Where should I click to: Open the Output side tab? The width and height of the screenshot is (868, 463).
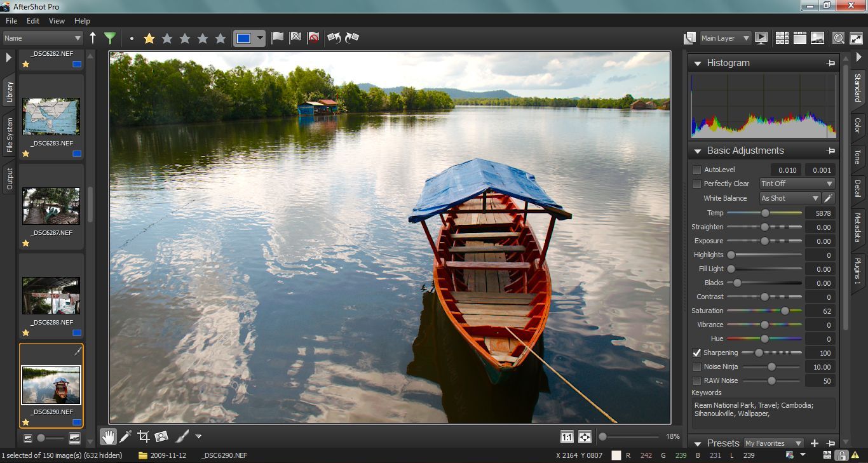[10, 178]
